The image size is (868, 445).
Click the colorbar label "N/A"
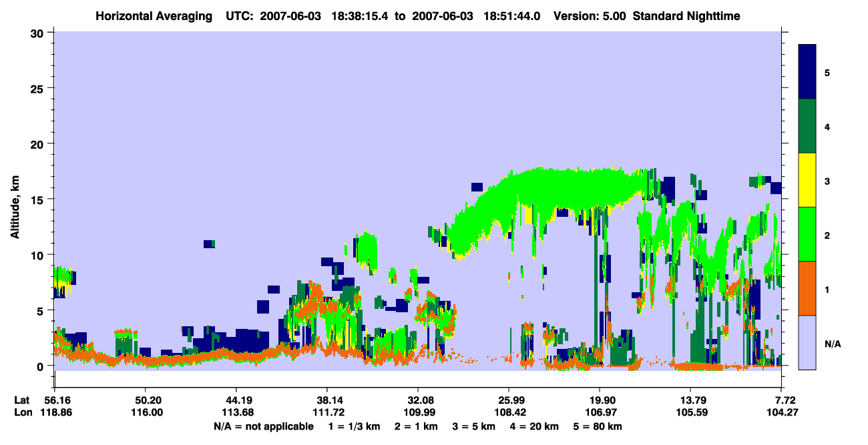pyautogui.click(x=832, y=344)
